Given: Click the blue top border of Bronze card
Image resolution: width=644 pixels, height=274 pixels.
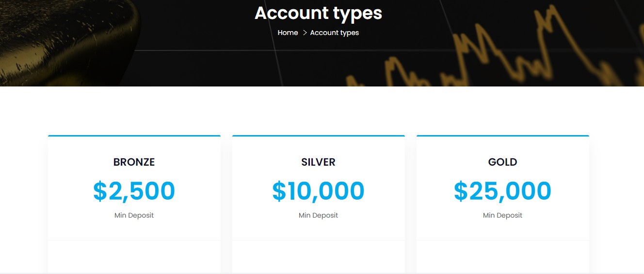Looking at the screenshot, I should point(134,136).
